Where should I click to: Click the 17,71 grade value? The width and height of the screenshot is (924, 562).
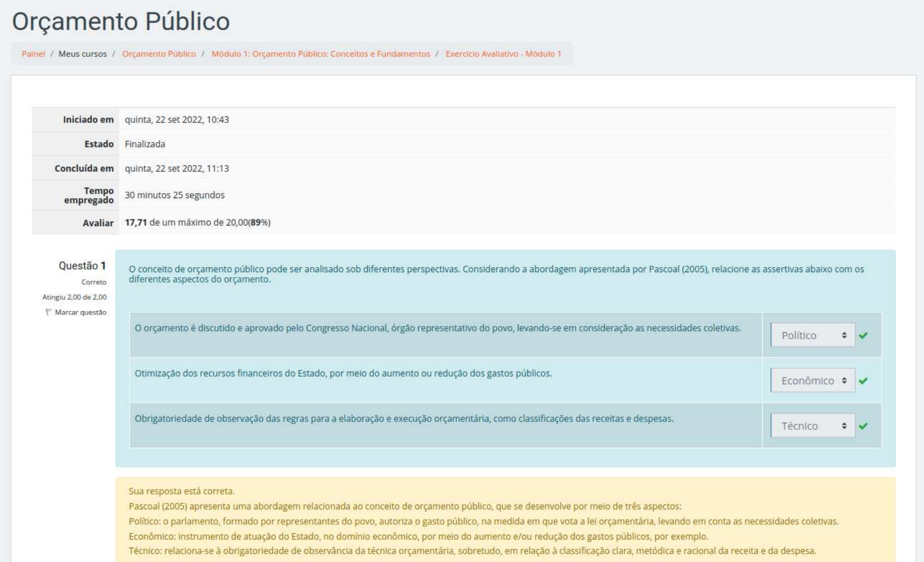click(136, 222)
